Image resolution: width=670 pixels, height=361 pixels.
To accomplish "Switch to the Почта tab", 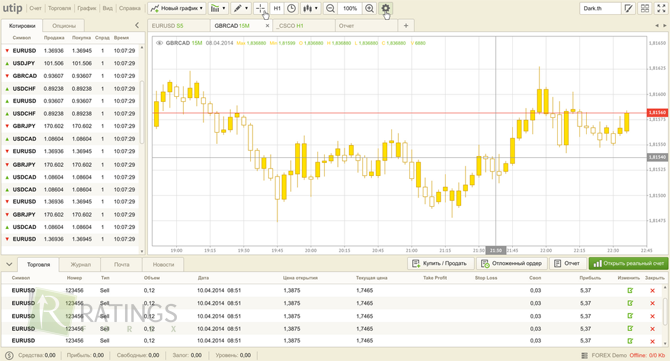I will tap(121, 264).
